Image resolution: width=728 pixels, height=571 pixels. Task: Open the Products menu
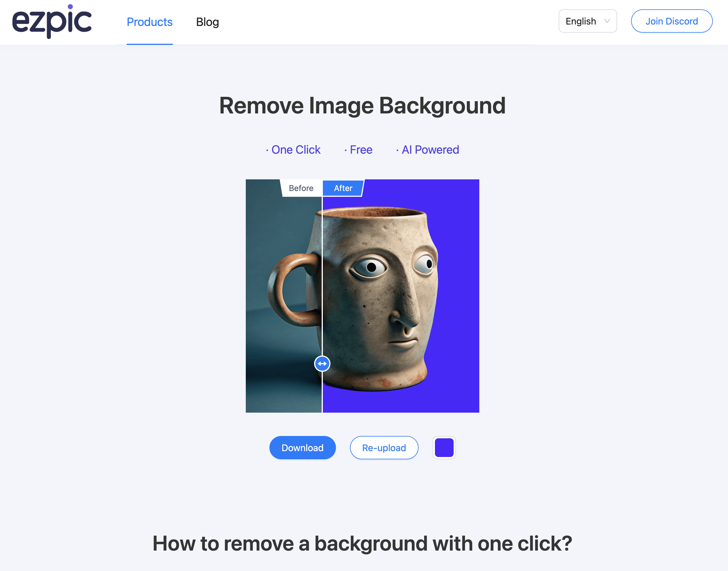[x=149, y=22]
